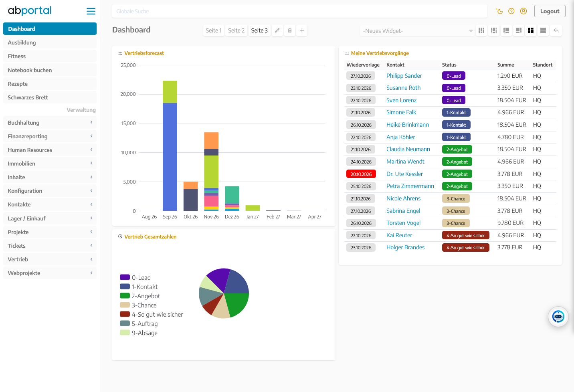Click the green 2-Angebot pie slice
The height and width of the screenshot is (392, 574).
tap(236, 303)
